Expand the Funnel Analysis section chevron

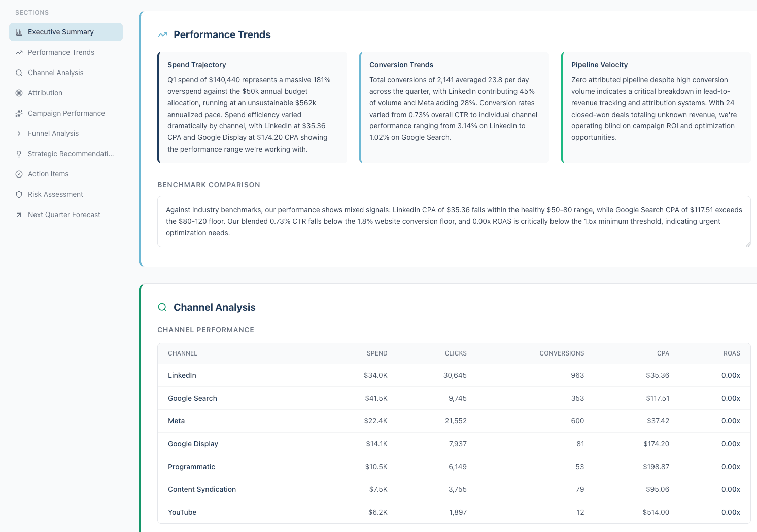(x=19, y=133)
